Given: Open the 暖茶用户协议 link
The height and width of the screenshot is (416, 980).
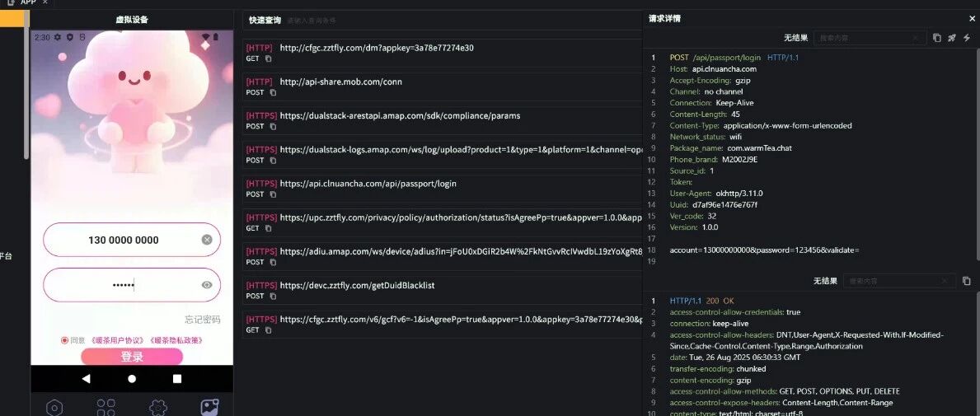Looking at the screenshot, I should pos(117,340).
